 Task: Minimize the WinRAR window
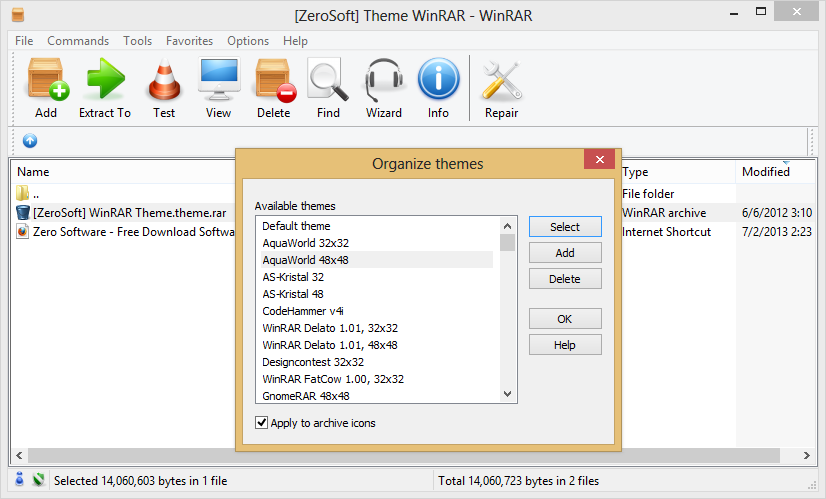click(x=734, y=13)
